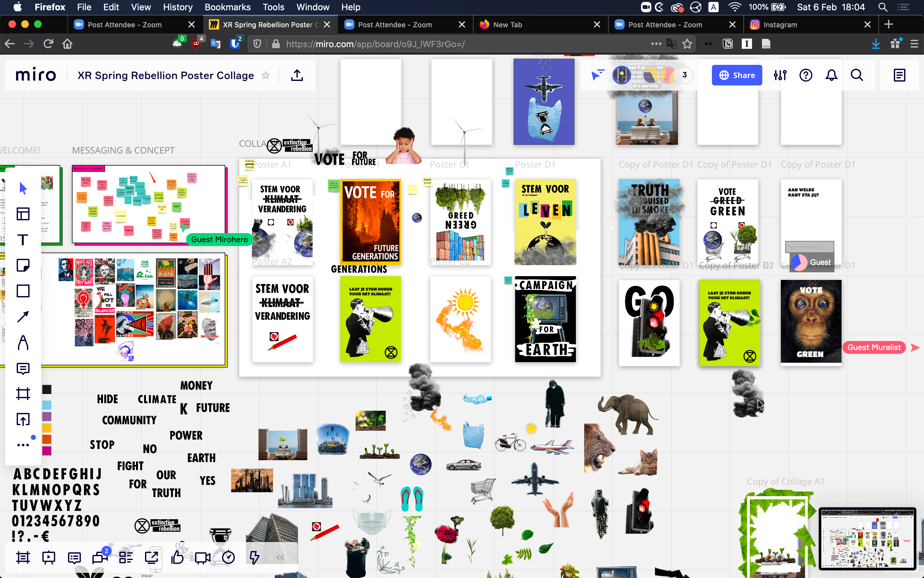Click the board minimap thumbnail
This screenshot has width=924, height=578.
[x=868, y=538]
